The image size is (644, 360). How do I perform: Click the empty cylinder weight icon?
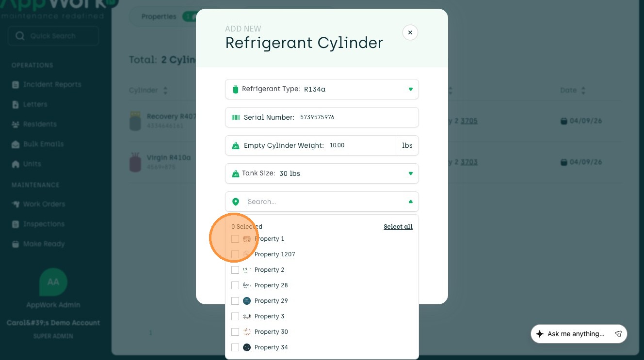(236, 145)
